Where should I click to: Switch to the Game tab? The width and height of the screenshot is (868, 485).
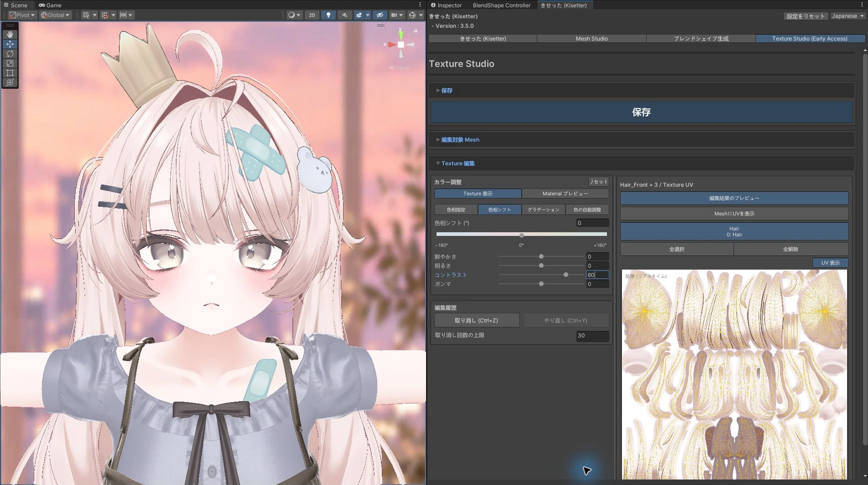pyautogui.click(x=50, y=5)
